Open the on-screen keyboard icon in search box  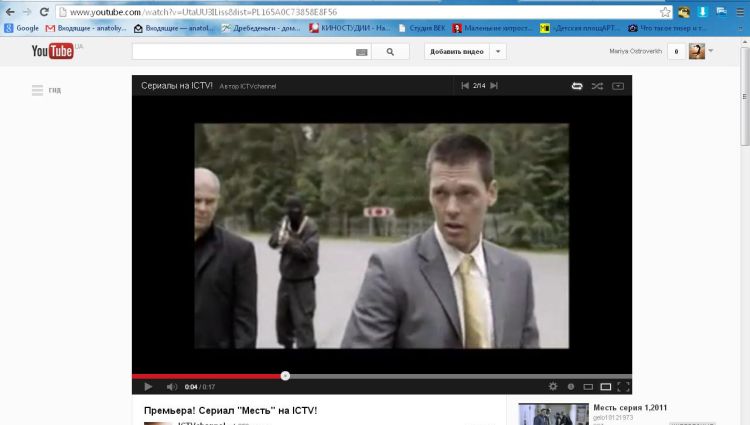362,52
